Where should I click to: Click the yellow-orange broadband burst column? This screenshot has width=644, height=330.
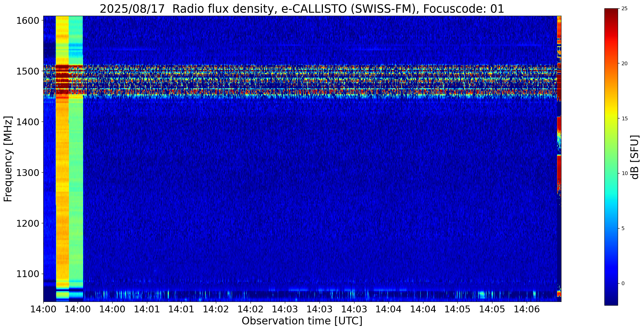click(x=62, y=158)
